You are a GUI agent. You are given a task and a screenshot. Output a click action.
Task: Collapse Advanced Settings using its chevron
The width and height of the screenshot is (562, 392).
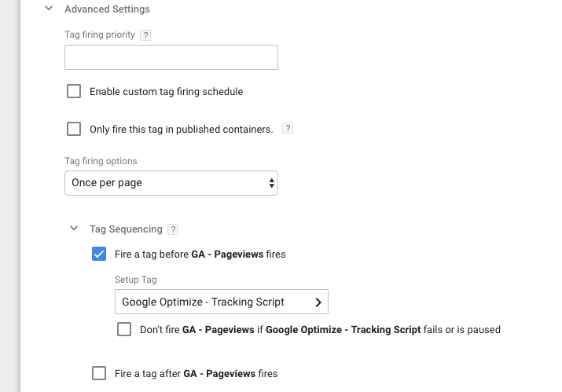point(49,8)
